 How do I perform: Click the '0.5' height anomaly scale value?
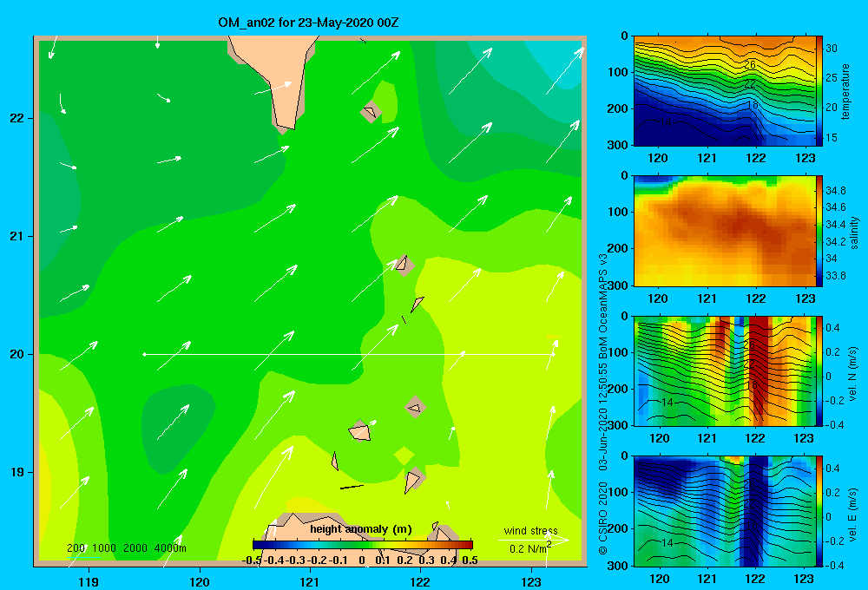[x=470, y=560]
